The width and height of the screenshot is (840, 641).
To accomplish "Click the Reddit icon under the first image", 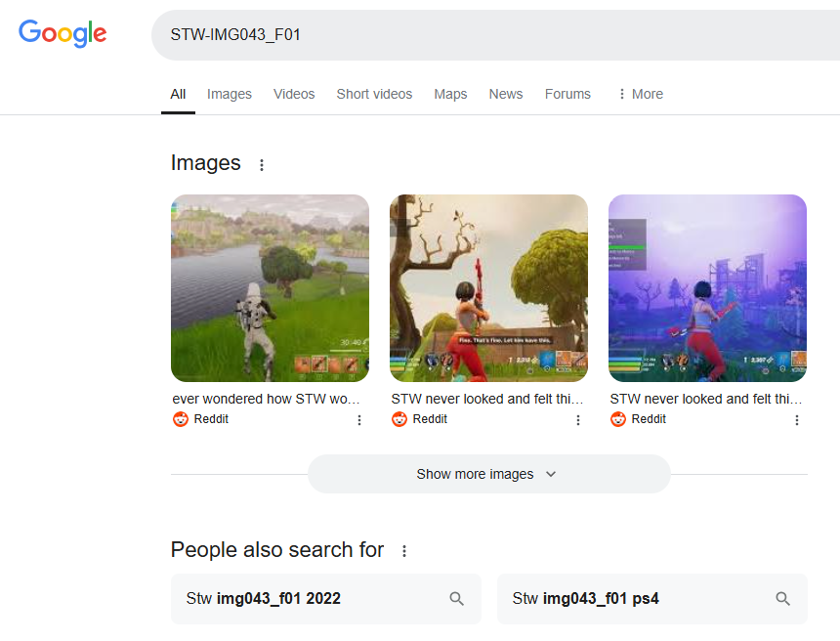I will pyautogui.click(x=181, y=419).
